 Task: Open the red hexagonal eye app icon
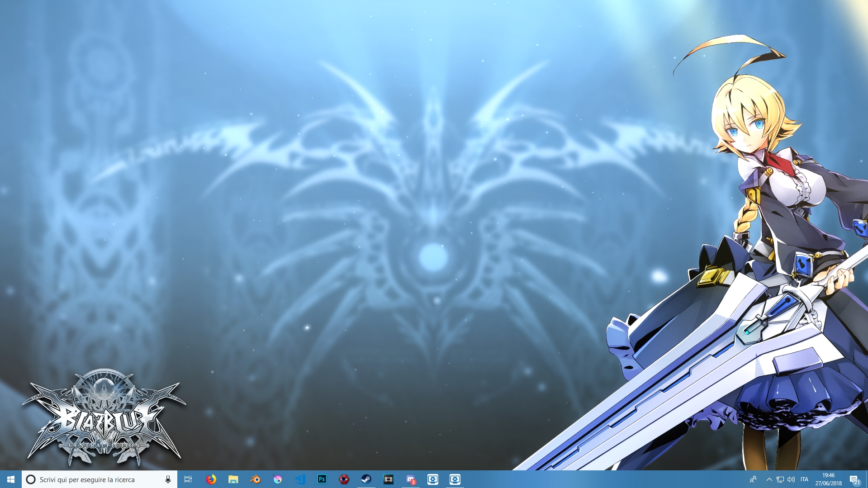click(344, 479)
